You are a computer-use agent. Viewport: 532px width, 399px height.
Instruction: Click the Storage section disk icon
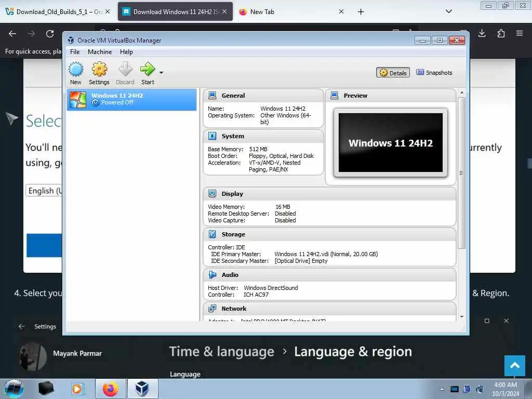(212, 234)
